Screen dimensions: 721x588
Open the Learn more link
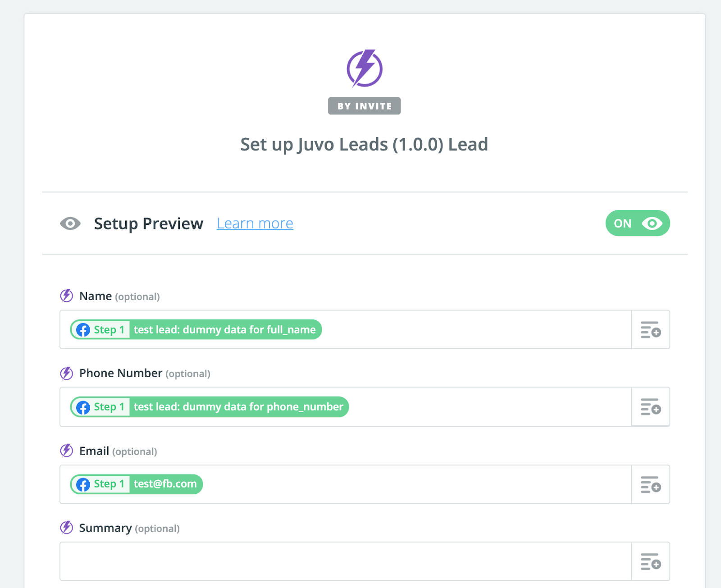(x=255, y=223)
